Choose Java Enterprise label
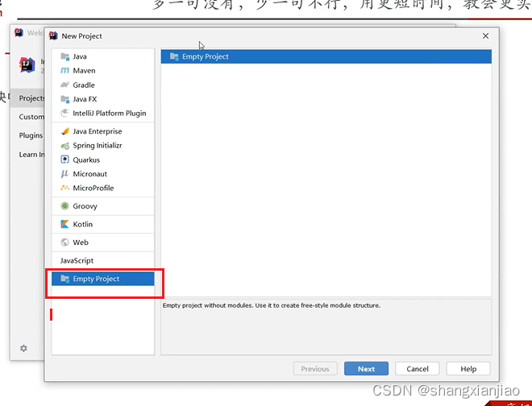Screen dimensions: 532x406 (x=98, y=131)
